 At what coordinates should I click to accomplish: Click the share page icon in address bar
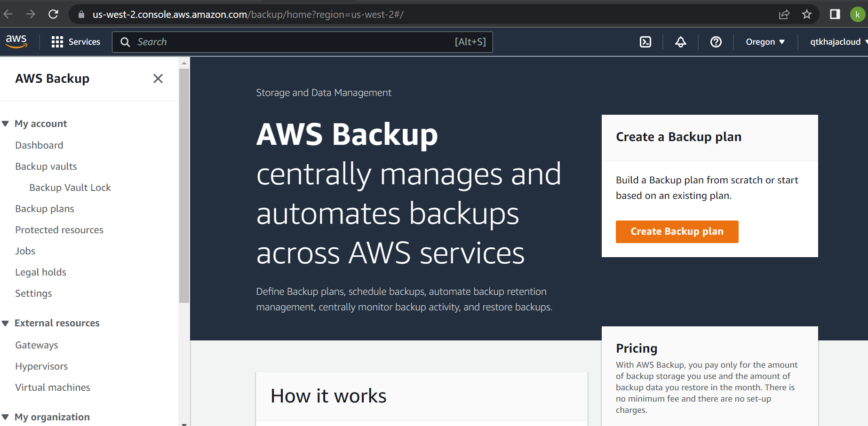784,14
